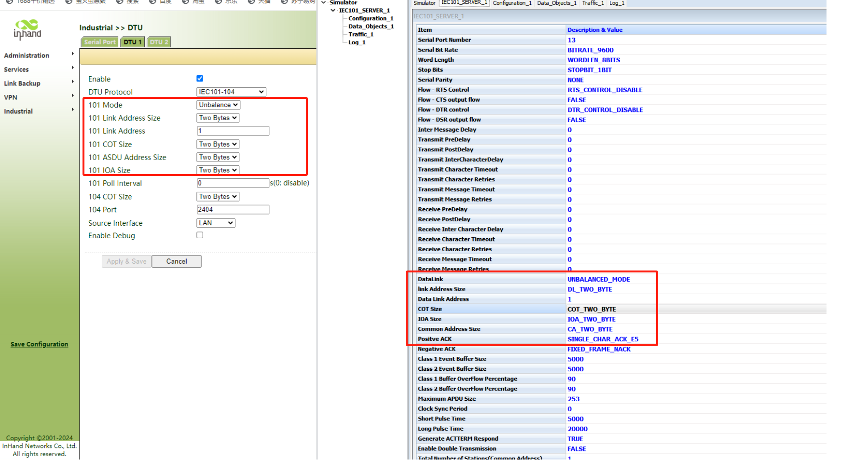Open the 101 Mode dropdown
This screenshot has width=868, height=460.
(x=219, y=105)
